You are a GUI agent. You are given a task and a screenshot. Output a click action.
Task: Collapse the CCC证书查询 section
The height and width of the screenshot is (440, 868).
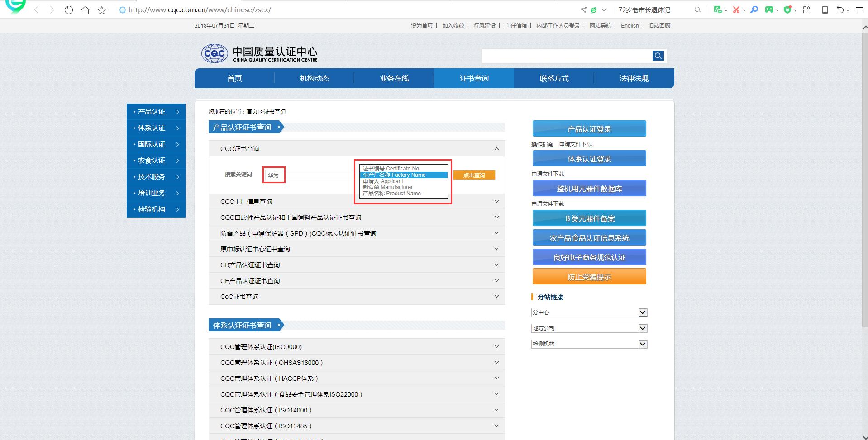[357, 149]
